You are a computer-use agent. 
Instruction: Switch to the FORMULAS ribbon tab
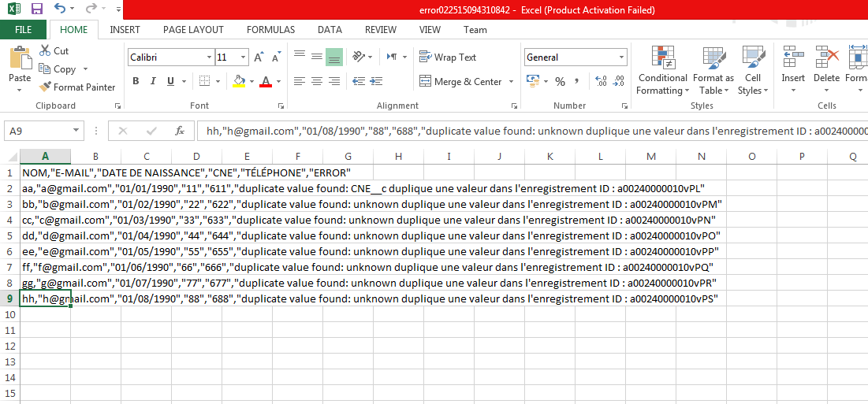pyautogui.click(x=270, y=30)
